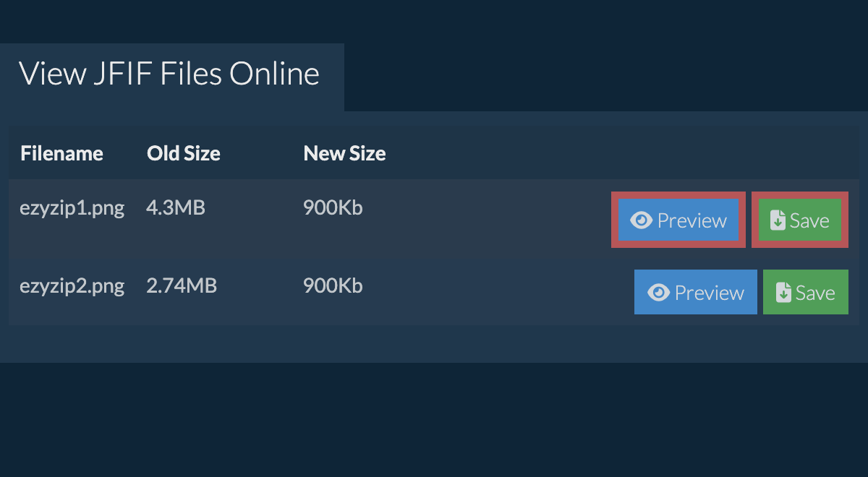Click the eye icon in ezyzip2.png Preview button
868x477 pixels.
click(659, 293)
